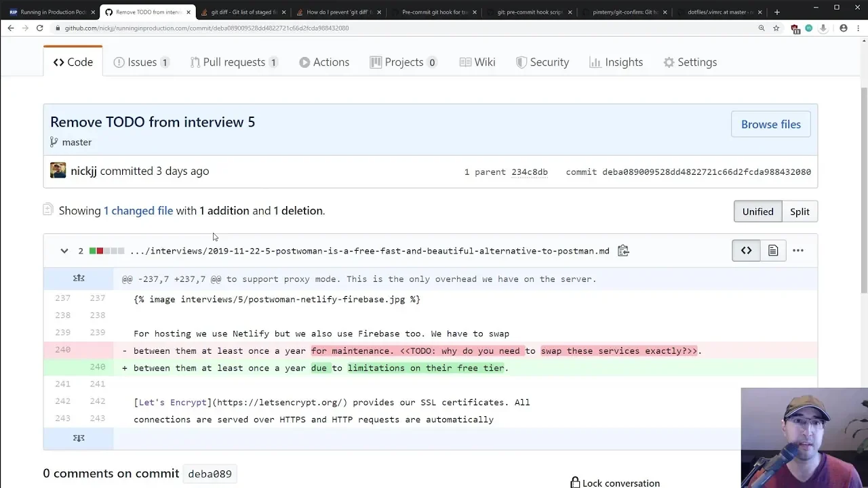Toggle the file list icon beside Showing
Image resolution: width=868 pixels, height=488 pixels.
[x=47, y=209]
